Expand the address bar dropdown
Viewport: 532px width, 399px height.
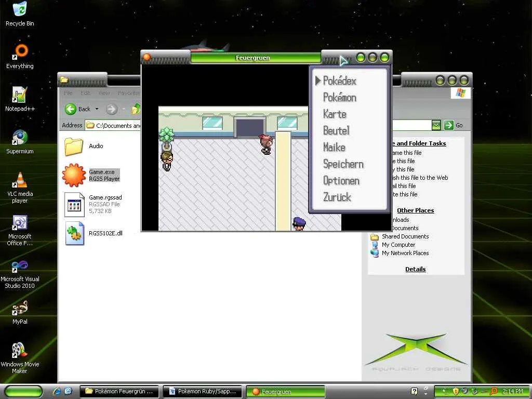tap(436, 125)
